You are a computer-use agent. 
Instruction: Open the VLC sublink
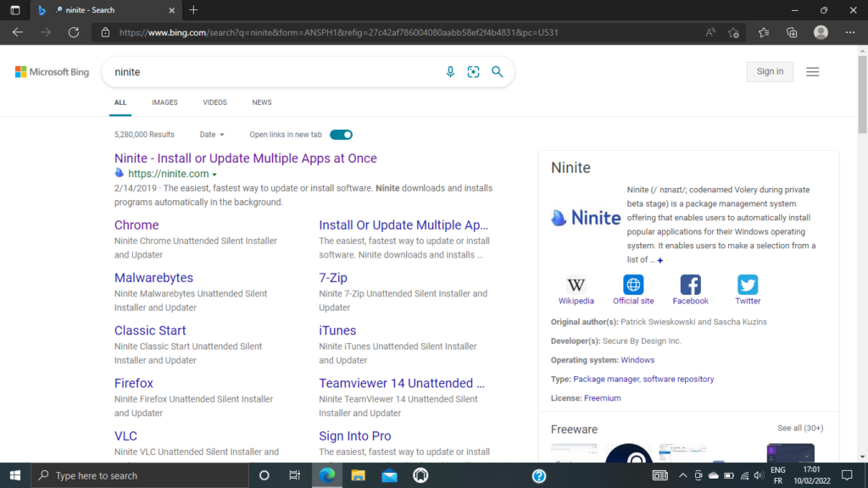125,436
